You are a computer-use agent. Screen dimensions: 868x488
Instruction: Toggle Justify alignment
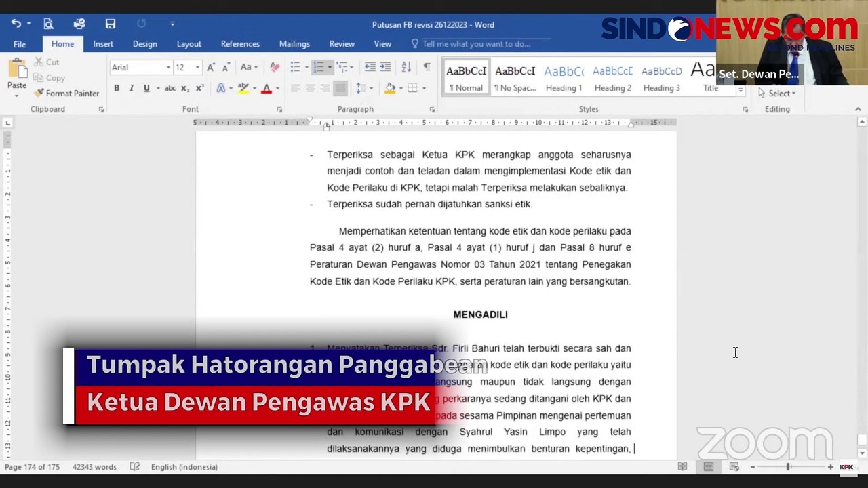pyautogui.click(x=340, y=88)
